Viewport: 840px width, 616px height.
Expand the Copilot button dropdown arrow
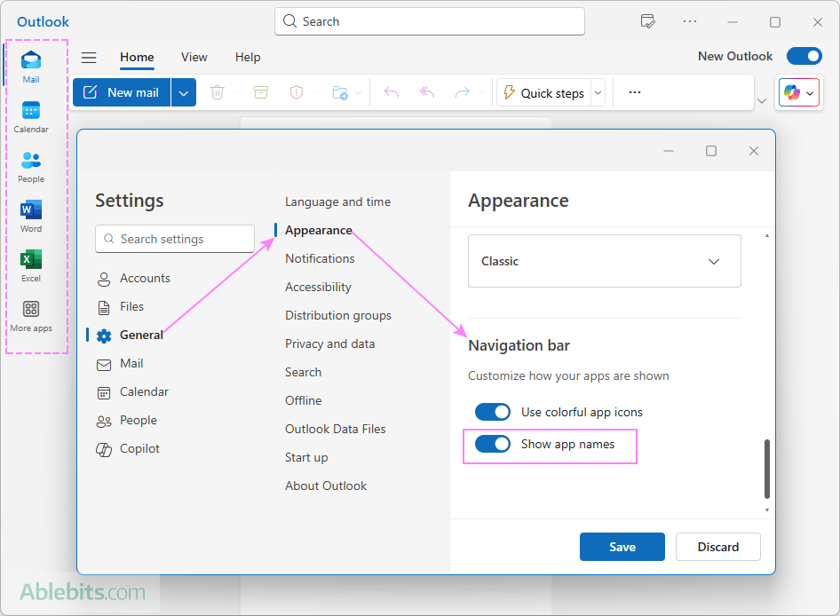(x=810, y=93)
